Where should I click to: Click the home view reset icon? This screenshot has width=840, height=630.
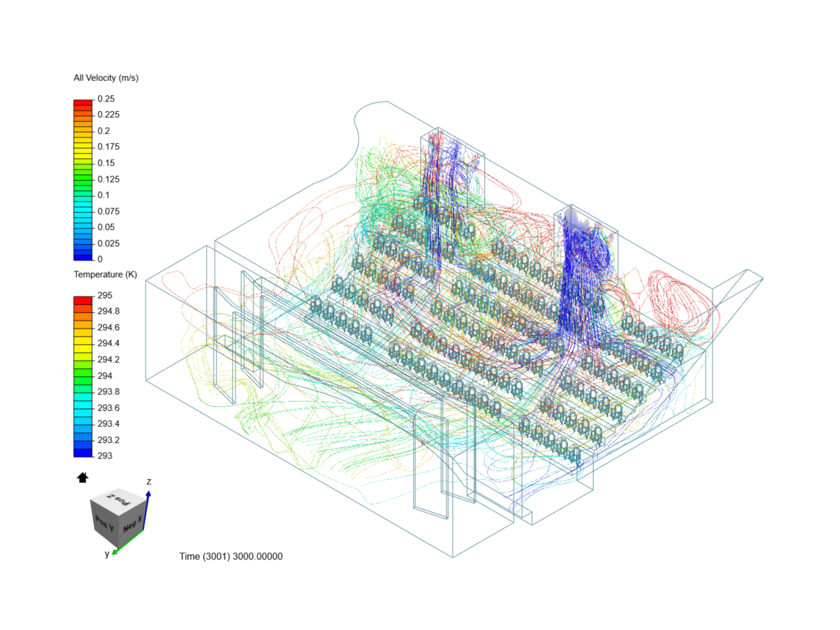(x=83, y=478)
